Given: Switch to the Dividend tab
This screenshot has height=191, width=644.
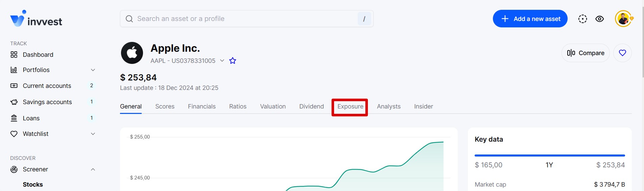Looking at the screenshot, I should pos(311,106).
